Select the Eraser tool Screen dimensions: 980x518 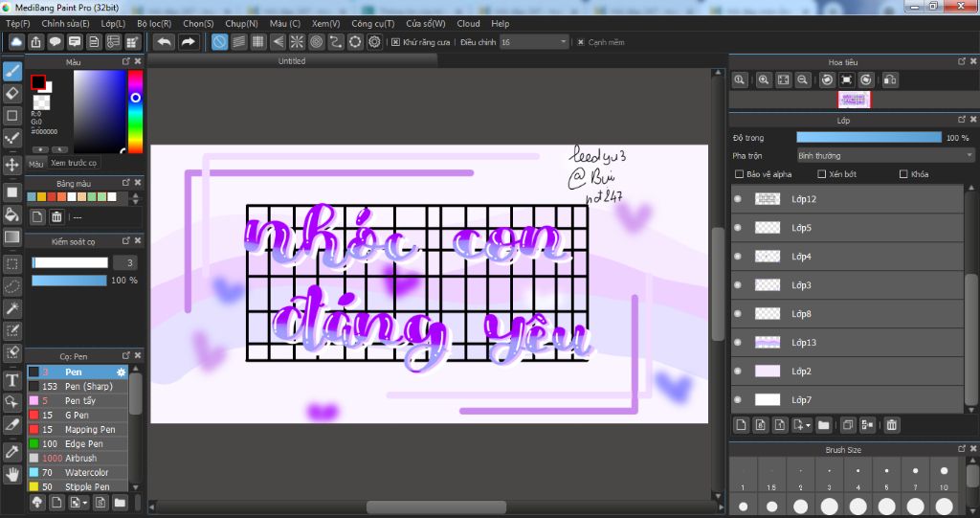tap(11, 93)
